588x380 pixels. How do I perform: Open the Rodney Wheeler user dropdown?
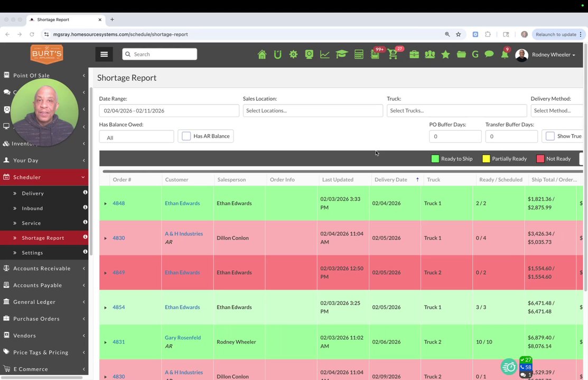pos(545,55)
